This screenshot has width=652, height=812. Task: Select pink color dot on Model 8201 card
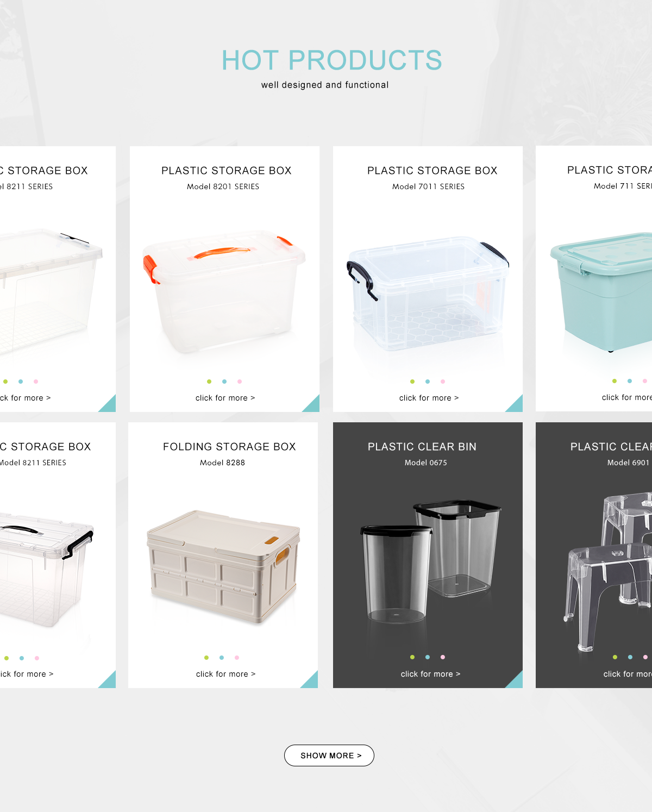tap(240, 382)
